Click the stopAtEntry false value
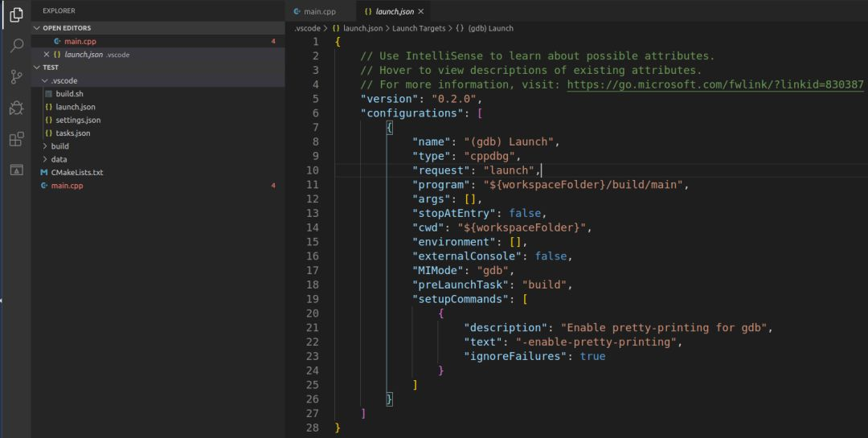Screen dimensions: 868x438 [x=525, y=213]
